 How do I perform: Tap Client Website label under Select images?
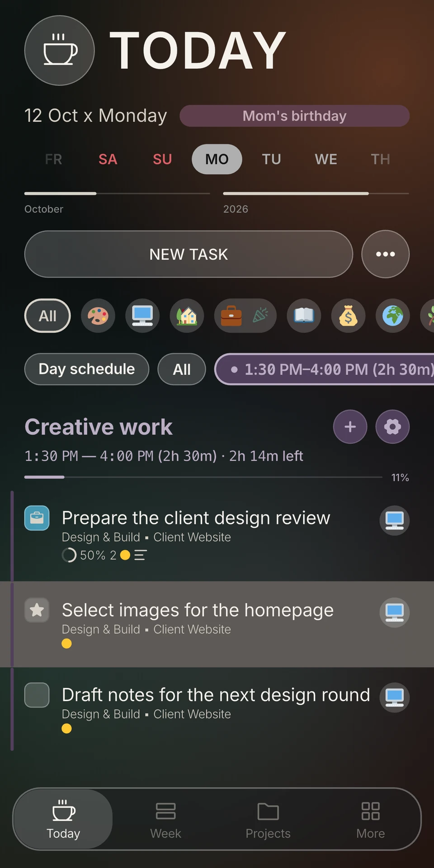[x=192, y=629]
